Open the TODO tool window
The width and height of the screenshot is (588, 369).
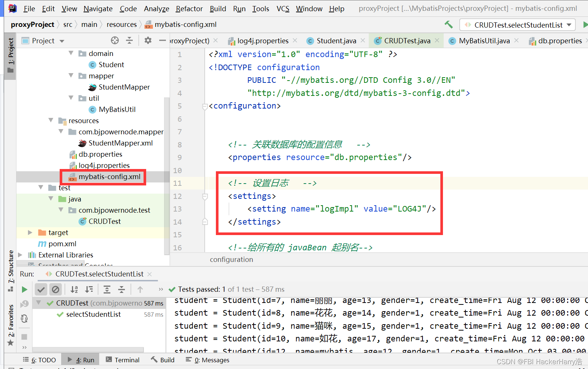(39, 360)
